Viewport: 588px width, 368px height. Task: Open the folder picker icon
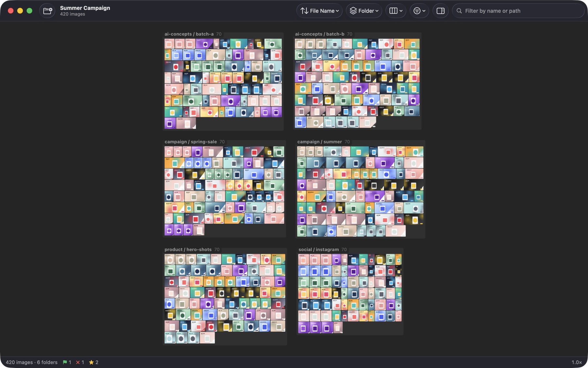click(x=47, y=11)
